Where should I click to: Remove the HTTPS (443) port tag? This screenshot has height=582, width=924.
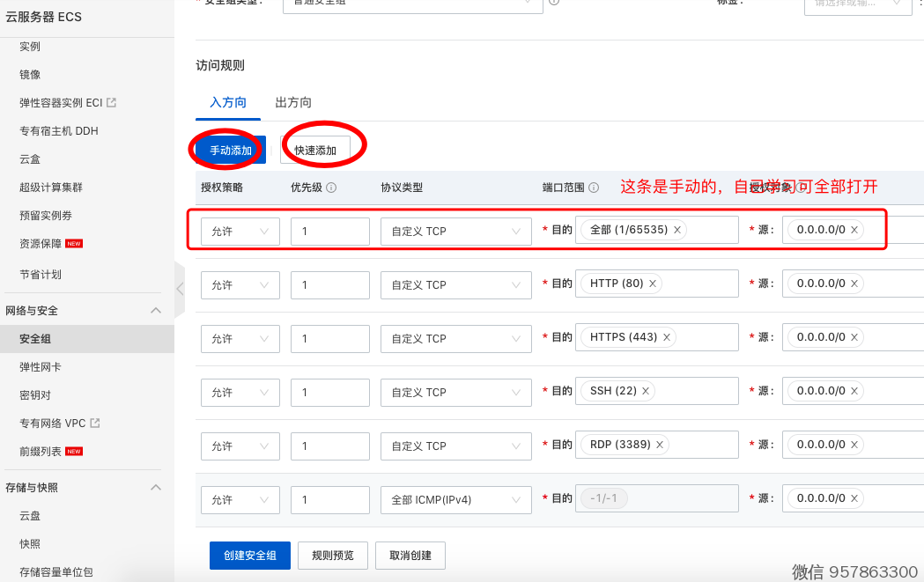[667, 337]
